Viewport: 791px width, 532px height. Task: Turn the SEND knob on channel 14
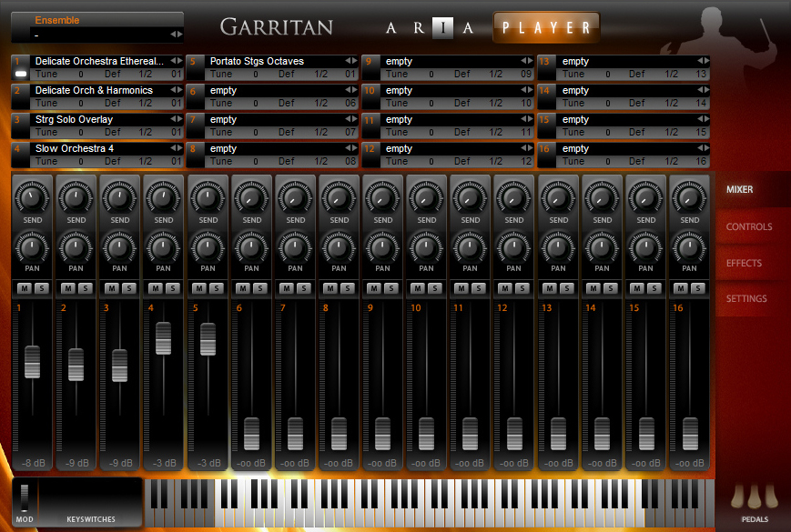click(x=602, y=197)
